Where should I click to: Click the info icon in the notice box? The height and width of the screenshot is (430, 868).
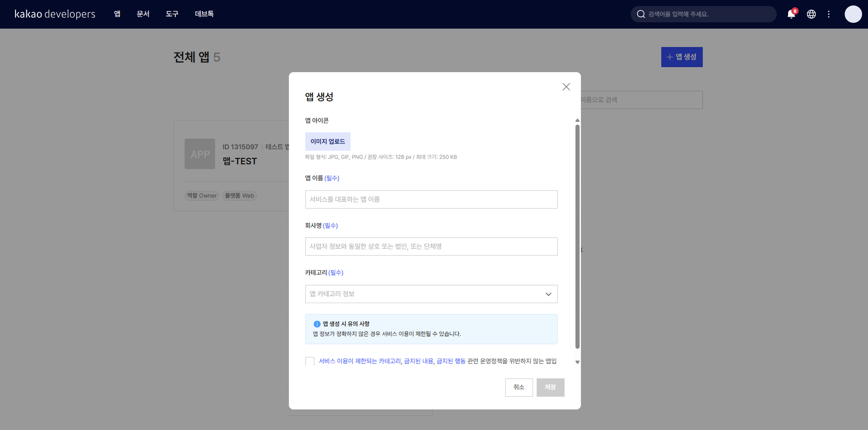point(317,324)
